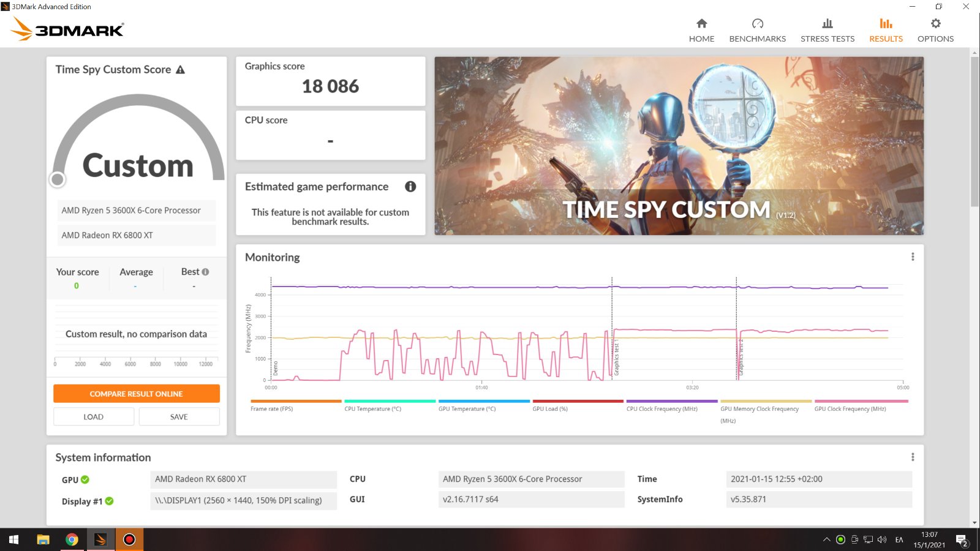This screenshot has height=551, width=980.
Task: Click the GPU green check icon
Action: pyautogui.click(x=85, y=480)
